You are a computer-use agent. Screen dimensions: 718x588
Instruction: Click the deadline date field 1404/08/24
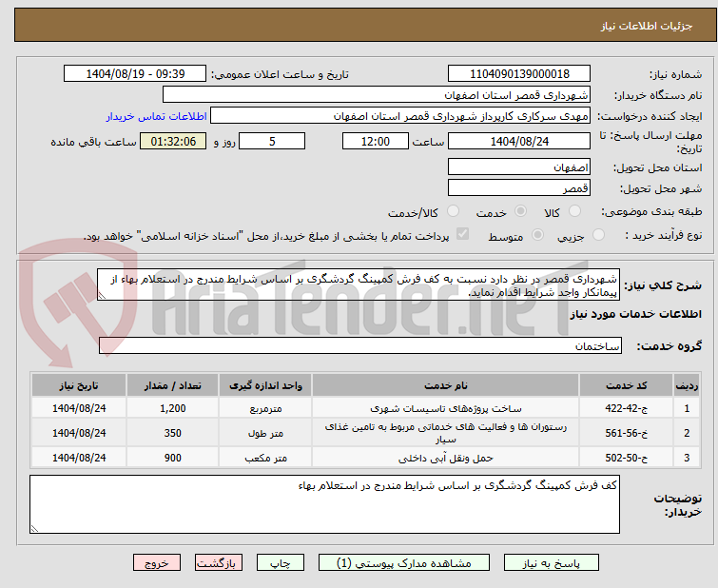tap(519, 141)
